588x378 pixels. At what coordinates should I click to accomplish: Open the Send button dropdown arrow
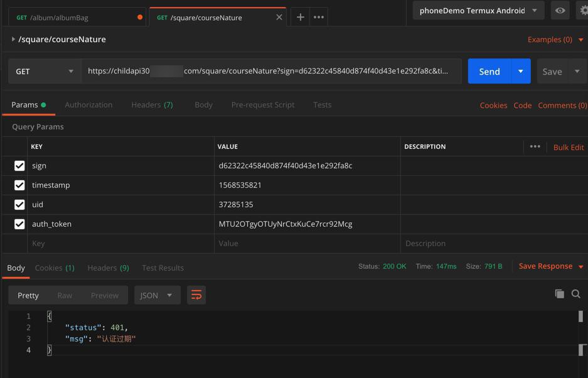[x=520, y=72]
